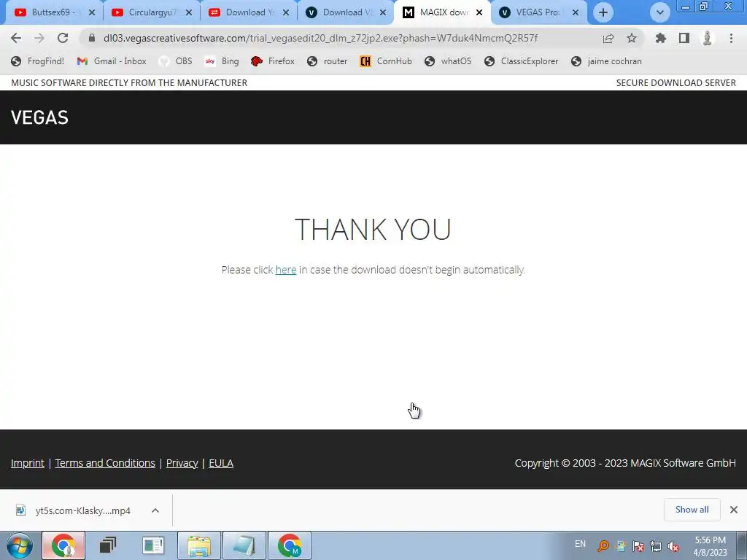Screen dimensions: 747x560
Task: Open the CornHub bookmark
Action: 386,61
